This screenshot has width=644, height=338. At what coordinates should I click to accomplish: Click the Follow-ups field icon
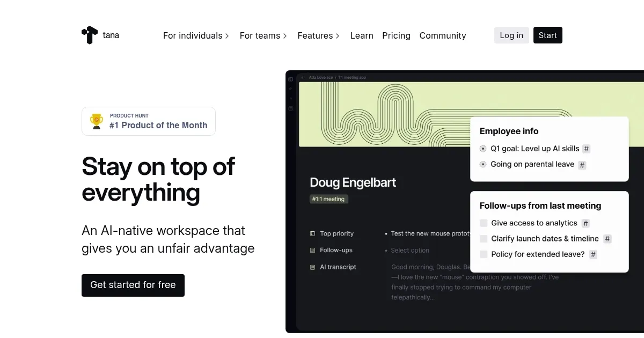(312, 250)
